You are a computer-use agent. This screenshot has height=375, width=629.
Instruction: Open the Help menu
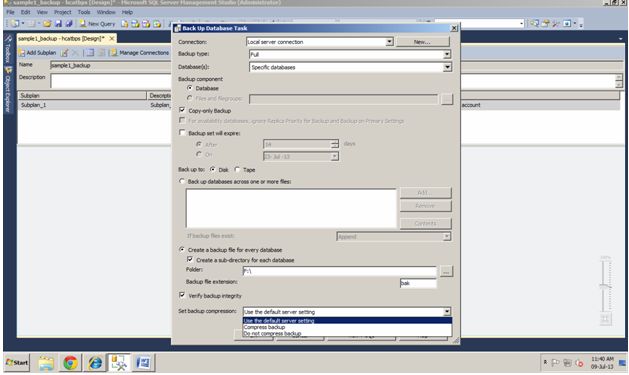coord(127,12)
